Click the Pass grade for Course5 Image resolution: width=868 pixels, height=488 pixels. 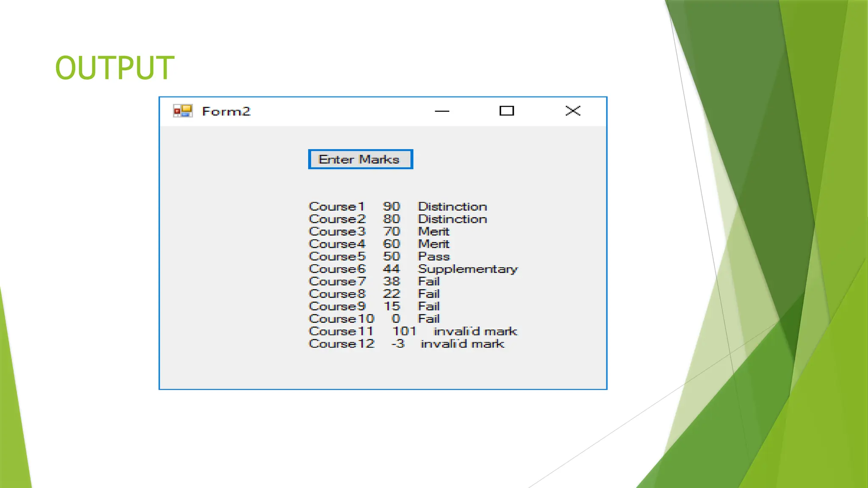[x=433, y=257]
